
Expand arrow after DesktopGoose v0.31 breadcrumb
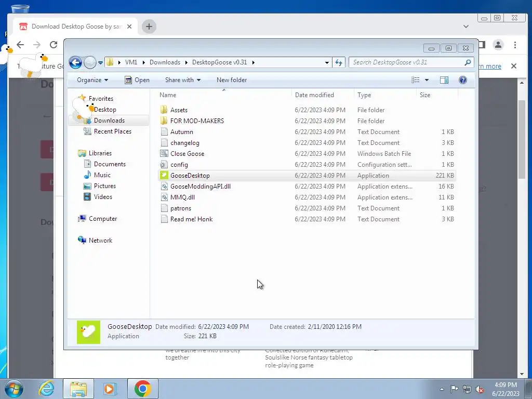point(253,62)
